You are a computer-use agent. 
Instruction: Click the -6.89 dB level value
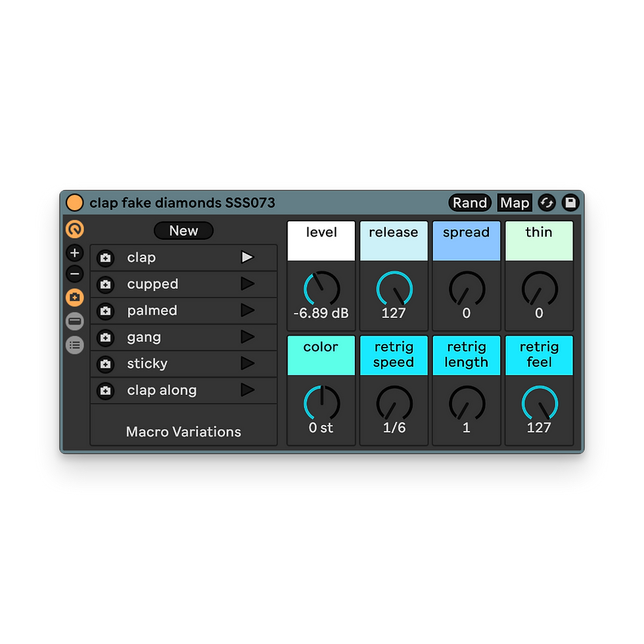pyautogui.click(x=321, y=313)
